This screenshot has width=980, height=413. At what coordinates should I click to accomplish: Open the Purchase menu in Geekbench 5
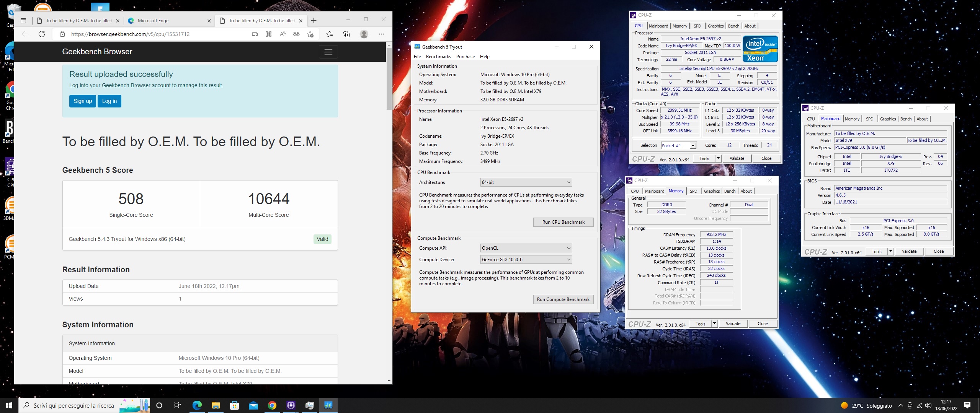465,57
